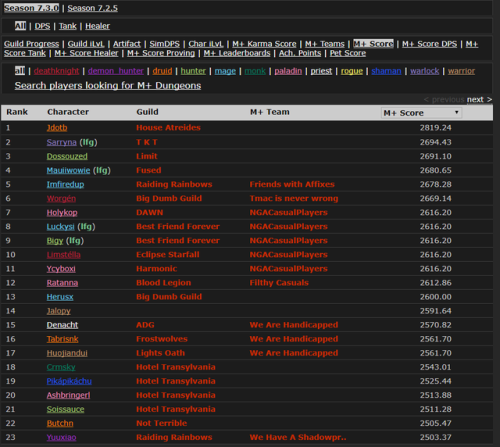Filter by Tank role

click(x=68, y=26)
